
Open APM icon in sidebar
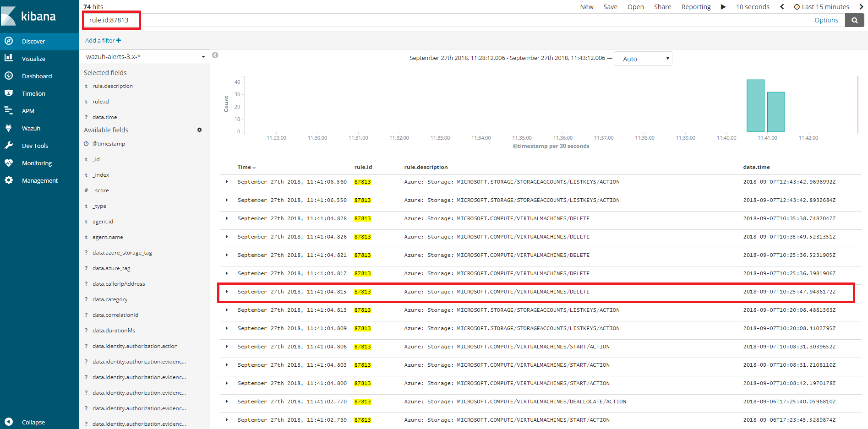tap(9, 110)
